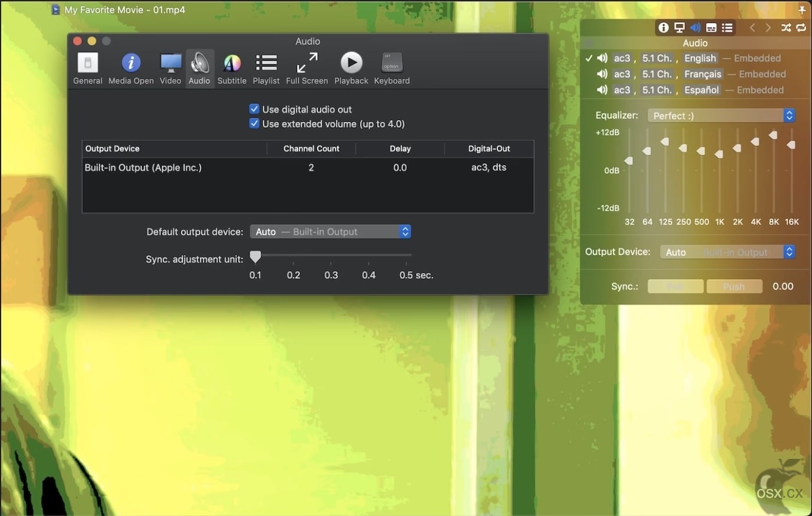
Task: Click the Pull sync button
Action: click(675, 286)
